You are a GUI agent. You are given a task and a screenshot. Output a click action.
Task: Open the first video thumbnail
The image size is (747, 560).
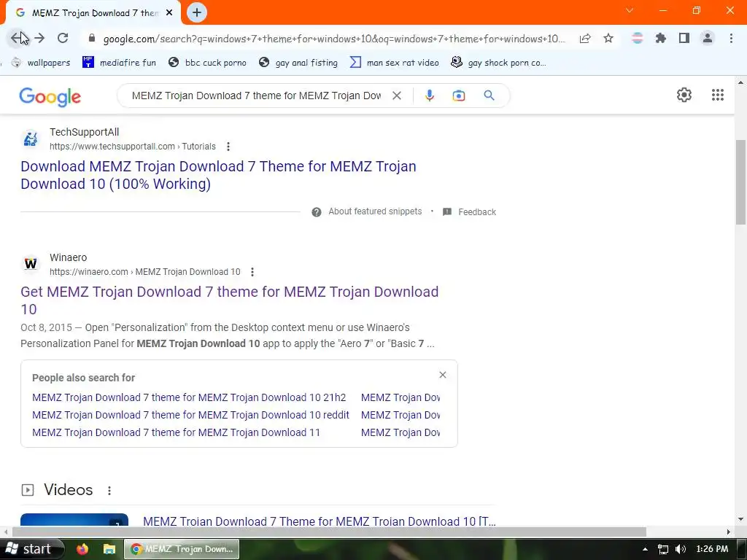pos(74,519)
